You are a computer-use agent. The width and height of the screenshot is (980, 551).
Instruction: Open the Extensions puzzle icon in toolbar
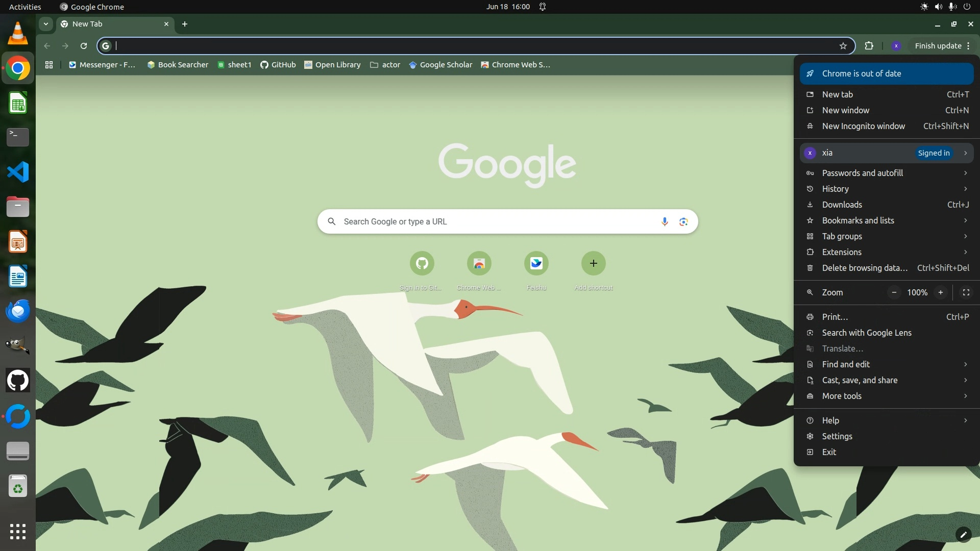click(869, 46)
